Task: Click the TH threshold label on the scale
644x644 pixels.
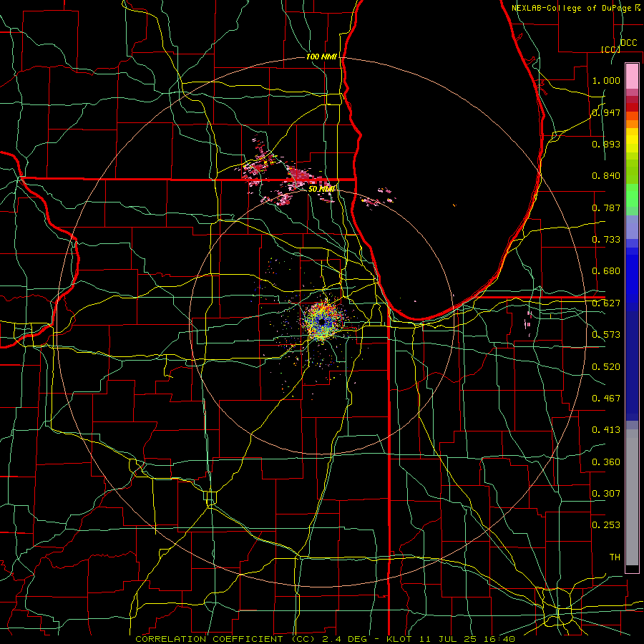Action: click(615, 557)
